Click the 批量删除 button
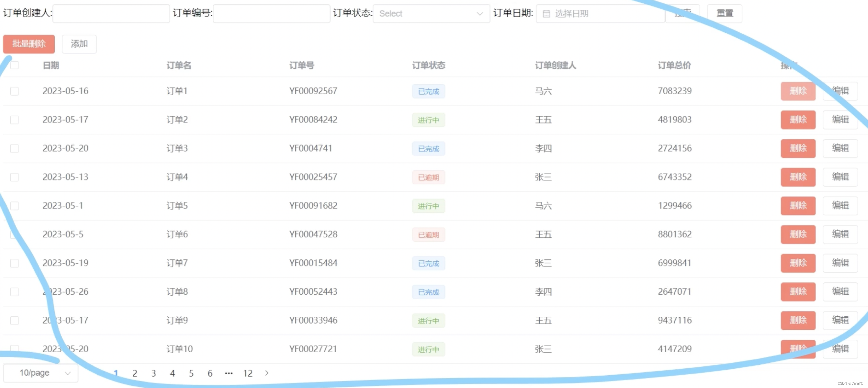This screenshot has width=868, height=388. coord(29,44)
